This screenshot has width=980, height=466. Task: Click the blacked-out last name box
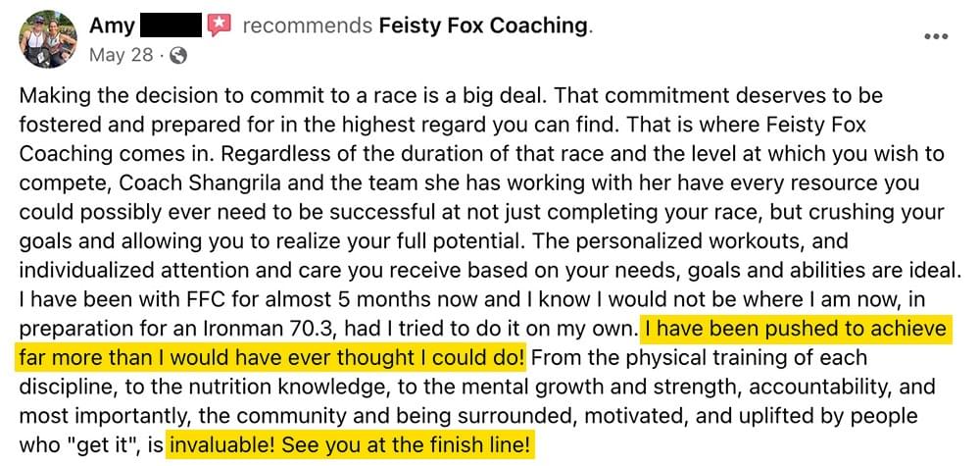[170, 26]
